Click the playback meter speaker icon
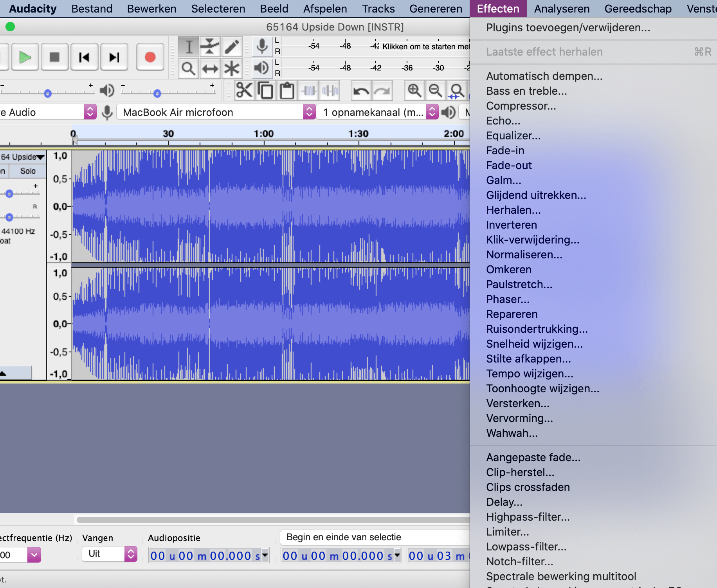717x588 pixels. (262, 69)
